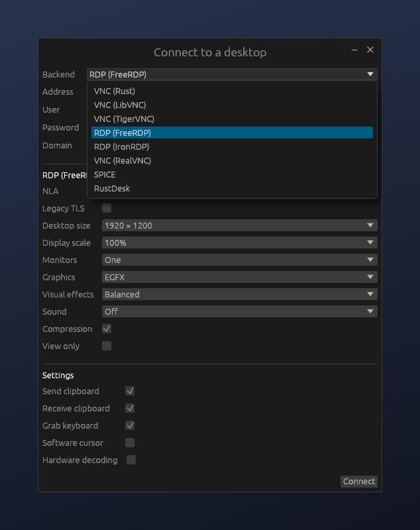Expand the Visual effects dropdown
Screen dimensions: 420x530
pyautogui.click(x=240, y=294)
